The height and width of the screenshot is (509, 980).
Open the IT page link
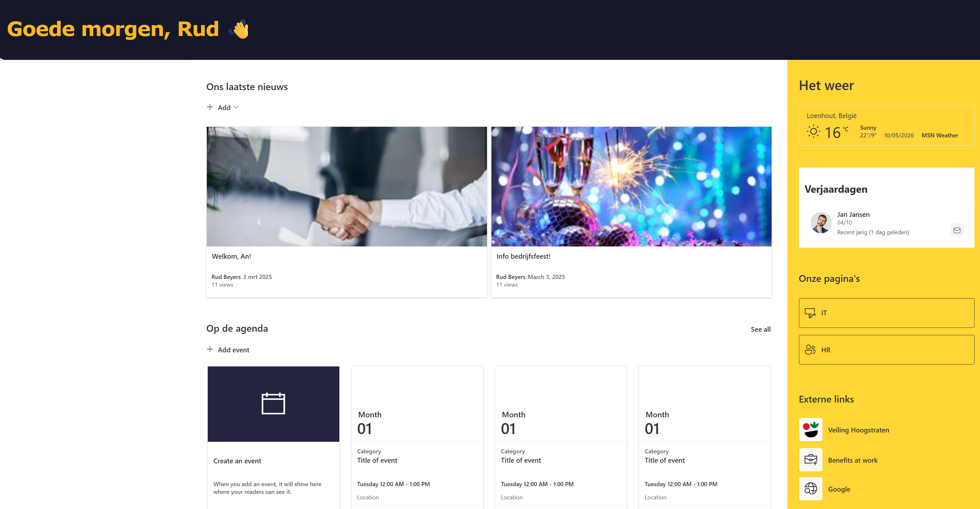pyautogui.click(x=886, y=313)
